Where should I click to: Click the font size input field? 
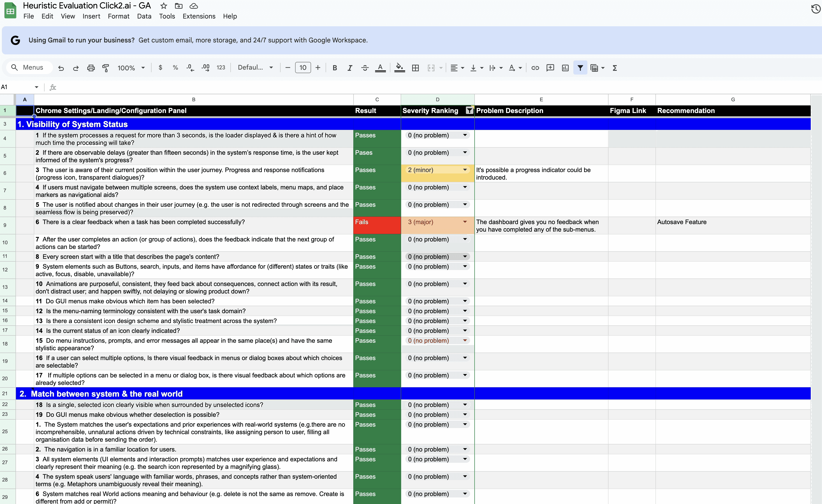click(303, 68)
